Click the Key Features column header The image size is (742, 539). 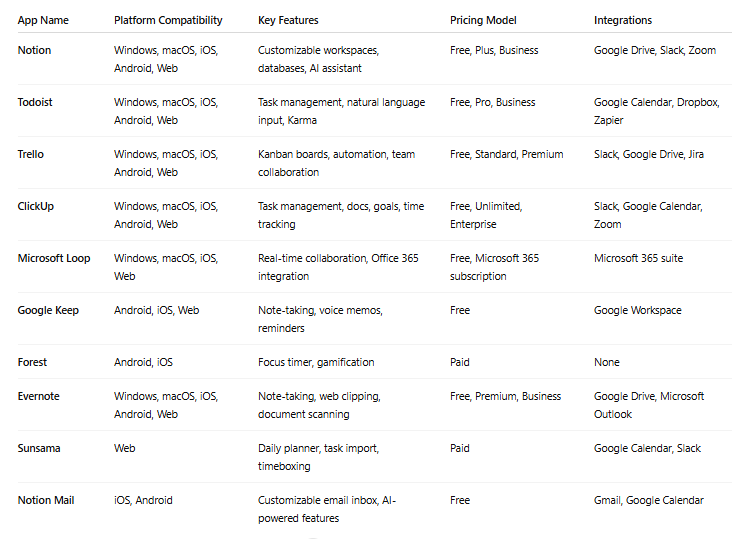[288, 20]
